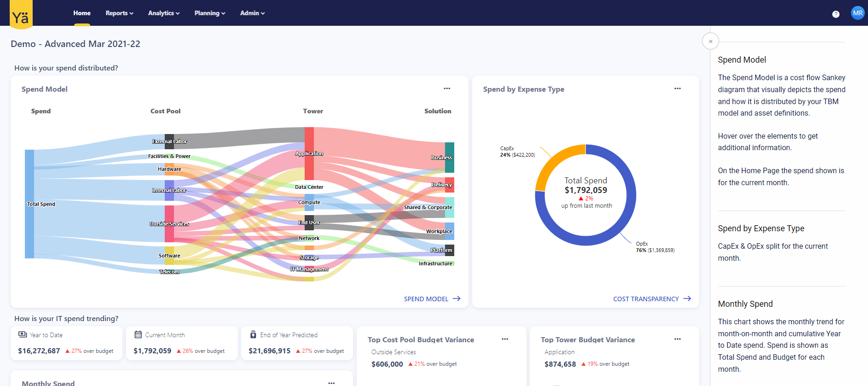Click the Ya logo icon
The image size is (868, 386).
click(21, 14)
